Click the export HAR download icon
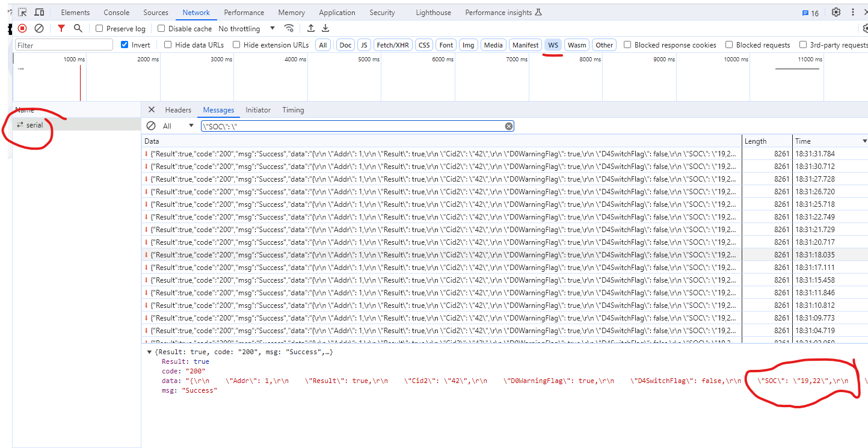The height and width of the screenshot is (448, 868). click(x=325, y=28)
